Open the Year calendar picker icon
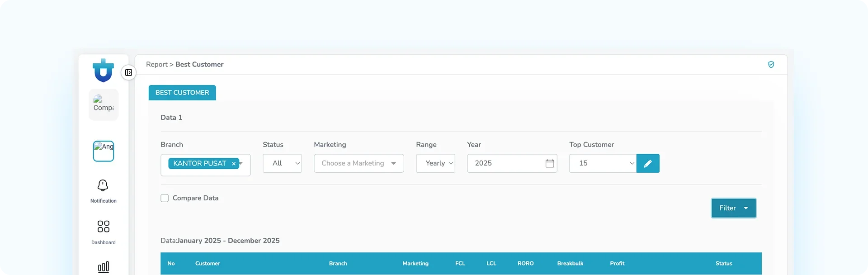Image resolution: width=868 pixels, height=275 pixels. click(x=550, y=163)
